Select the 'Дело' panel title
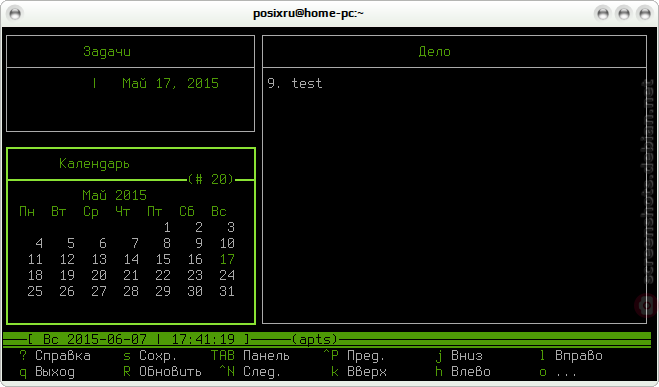The image size is (659, 387). click(435, 51)
